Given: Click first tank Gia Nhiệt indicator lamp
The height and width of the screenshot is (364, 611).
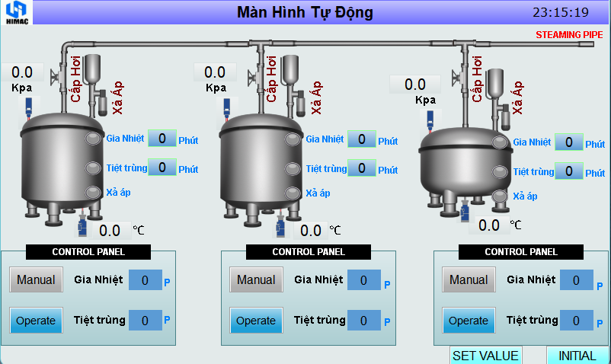Looking at the screenshot, I should point(93,139).
